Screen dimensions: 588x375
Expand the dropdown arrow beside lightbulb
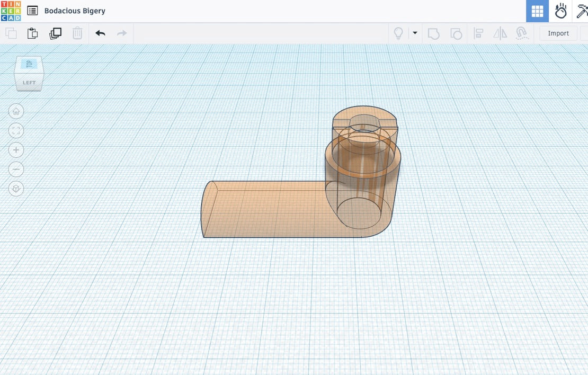pos(415,33)
